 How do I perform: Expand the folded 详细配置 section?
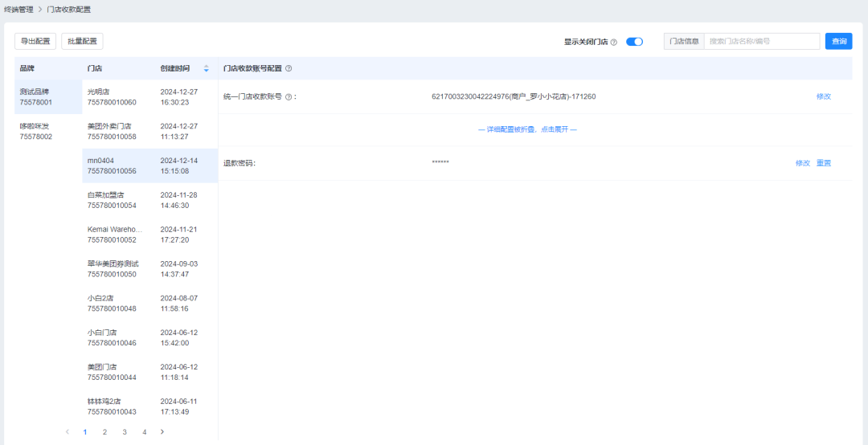pos(527,129)
